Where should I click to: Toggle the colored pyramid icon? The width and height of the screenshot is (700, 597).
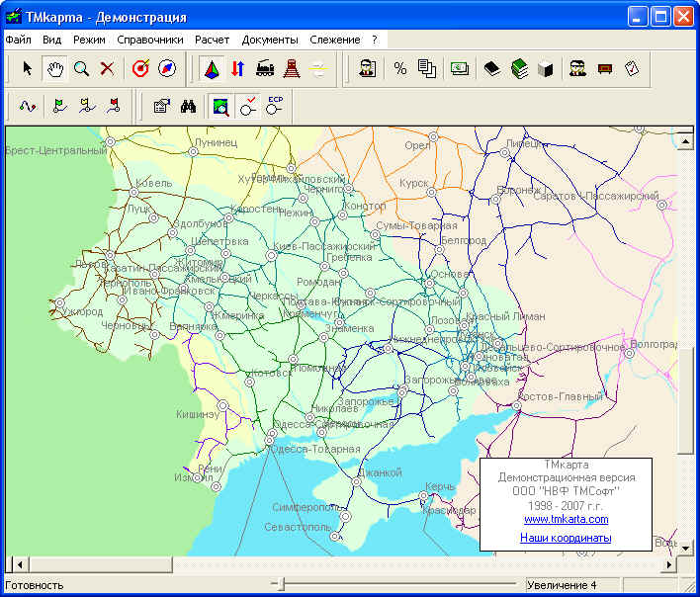212,69
